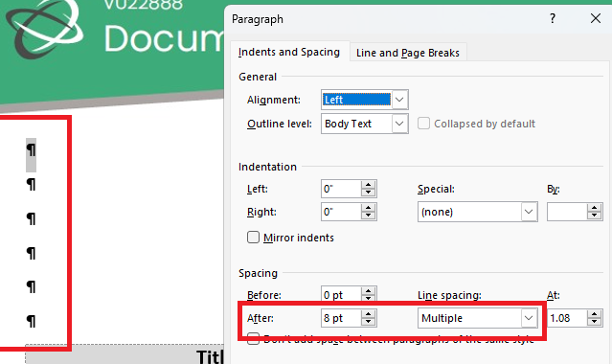Decrease Left indentation with down arrow
612x364 pixels.
[x=368, y=193]
